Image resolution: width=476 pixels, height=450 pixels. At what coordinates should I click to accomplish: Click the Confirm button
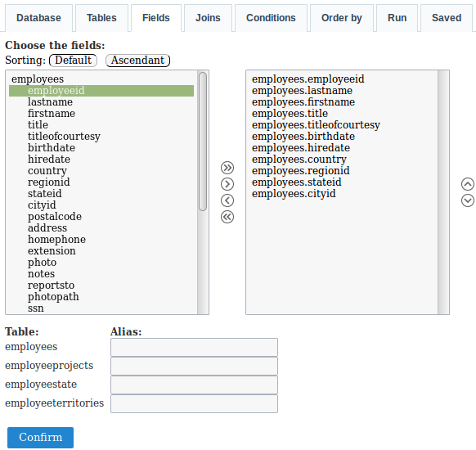pyautogui.click(x=40, y=437)
